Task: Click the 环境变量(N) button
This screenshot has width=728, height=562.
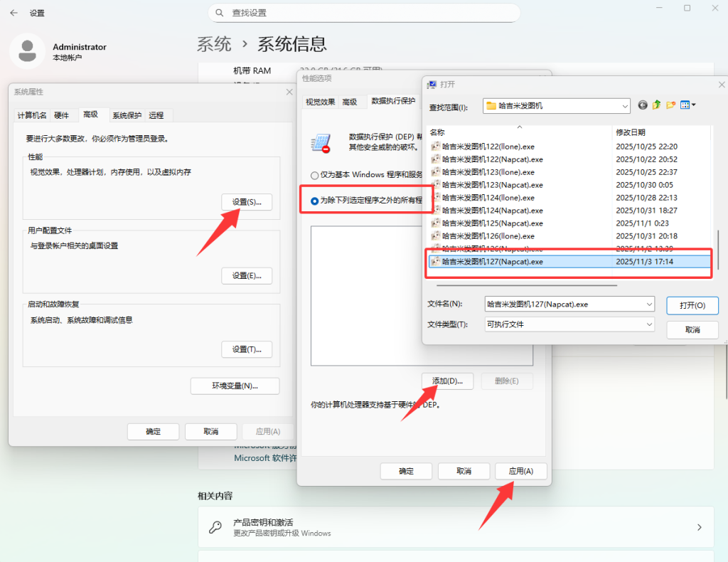Action: click(x=235, y=386)
